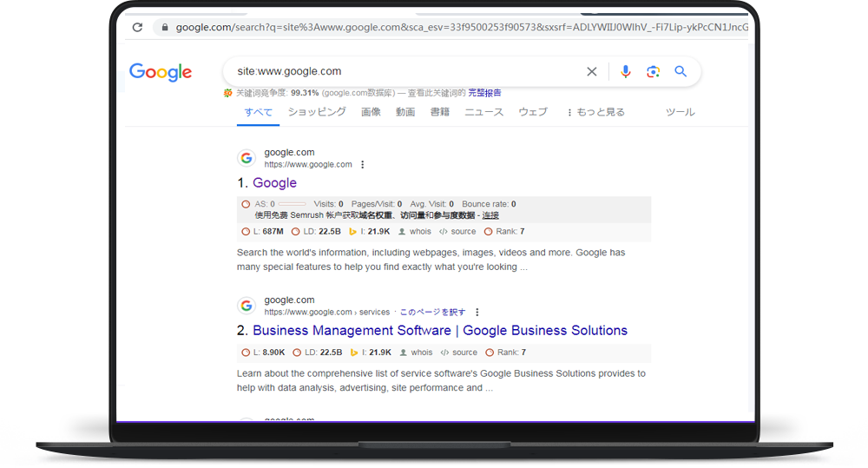868x468 pixels.
Task: Open Google Lens image search icon
Action: pos(654,71)
